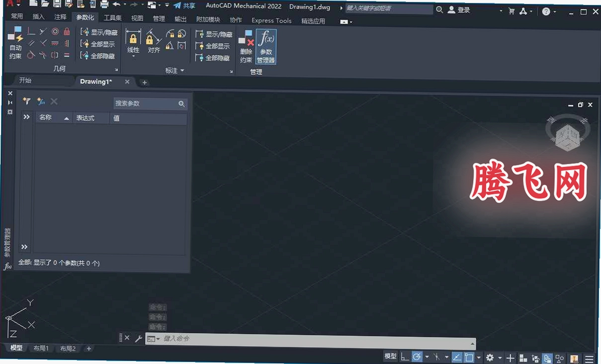Click the plot/print icon

tap(104, 5)
